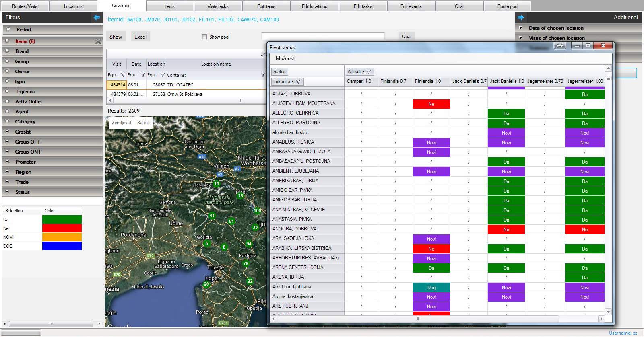Click the Pivot status horizontal resize arrow button
The height and width of the screenshot is (337, 644).
[x=560, y=46]
